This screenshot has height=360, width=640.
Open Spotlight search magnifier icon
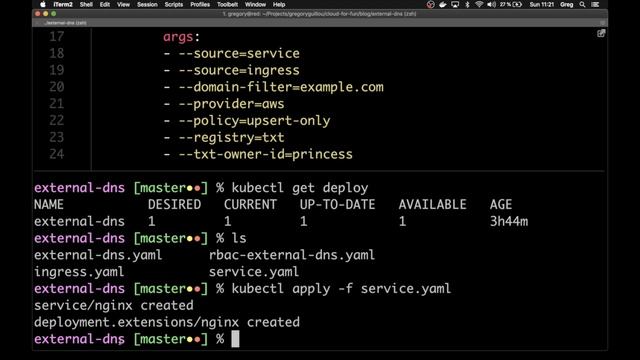[582, 4]
